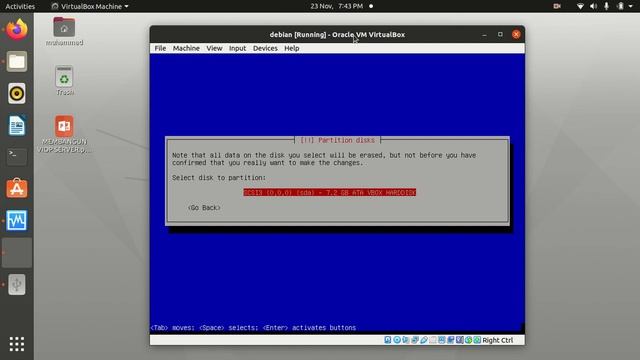Viewport: 640px width, 360px height.
Task: Click the hard disk activity indicator in VirtualBox status bar
Action: [x=388, y=340]
